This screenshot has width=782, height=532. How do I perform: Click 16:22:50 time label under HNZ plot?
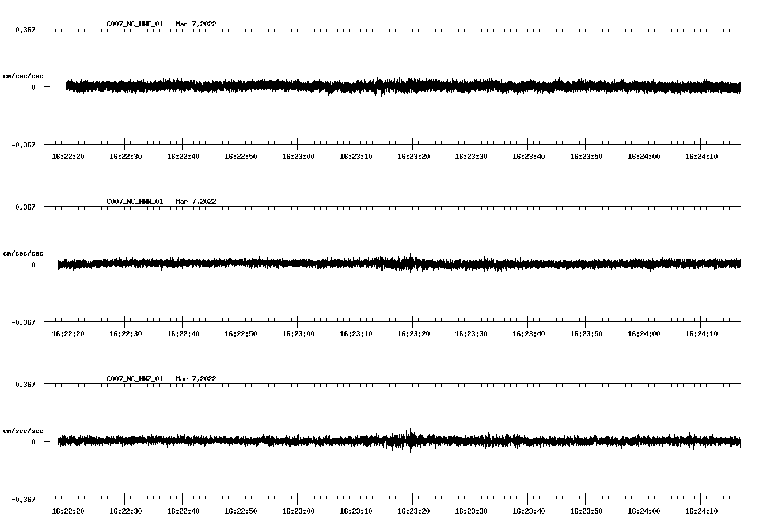241,511
